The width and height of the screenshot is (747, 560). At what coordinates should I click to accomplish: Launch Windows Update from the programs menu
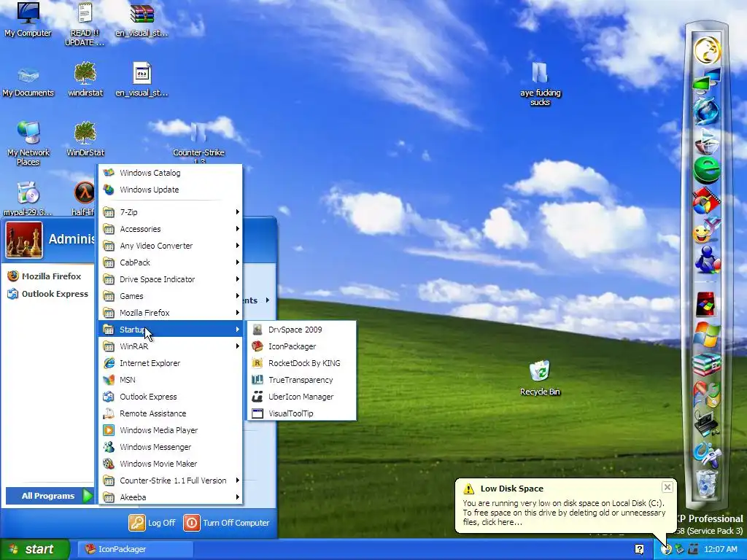171,190
